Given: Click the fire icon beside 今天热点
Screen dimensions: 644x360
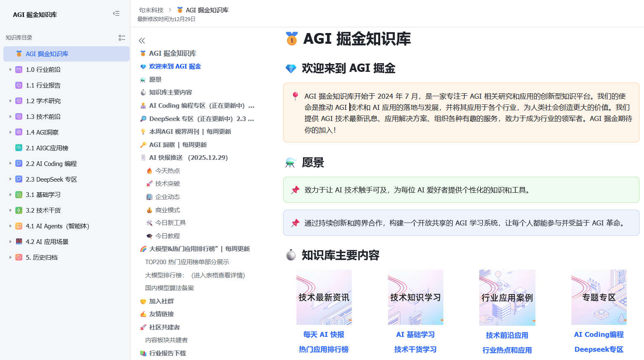Looking at the screenshot, I should coord(149,171).
